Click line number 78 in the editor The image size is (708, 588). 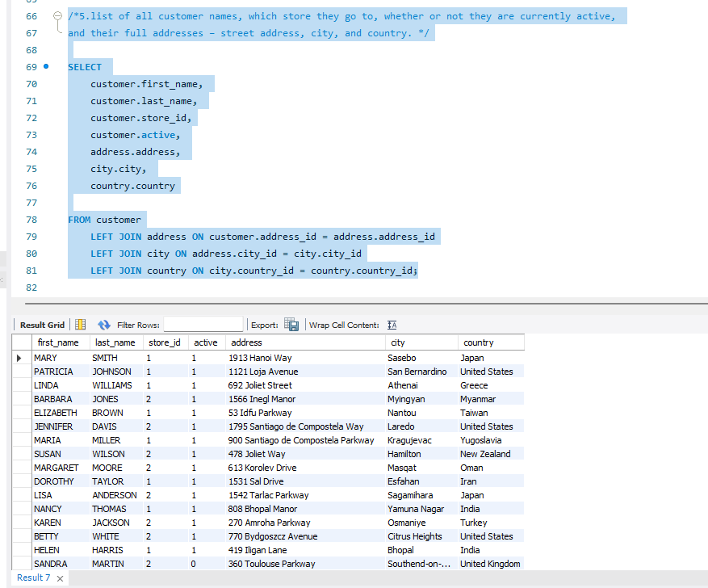click(31, 220)
